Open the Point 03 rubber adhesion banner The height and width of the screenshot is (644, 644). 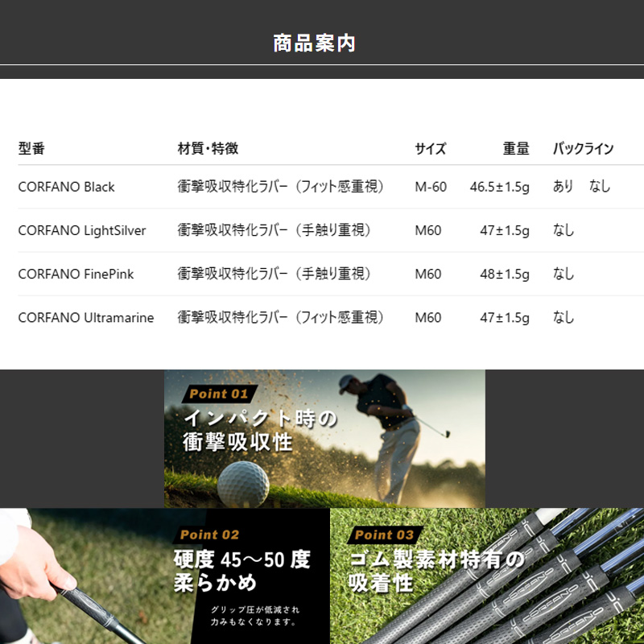[487, 576]
